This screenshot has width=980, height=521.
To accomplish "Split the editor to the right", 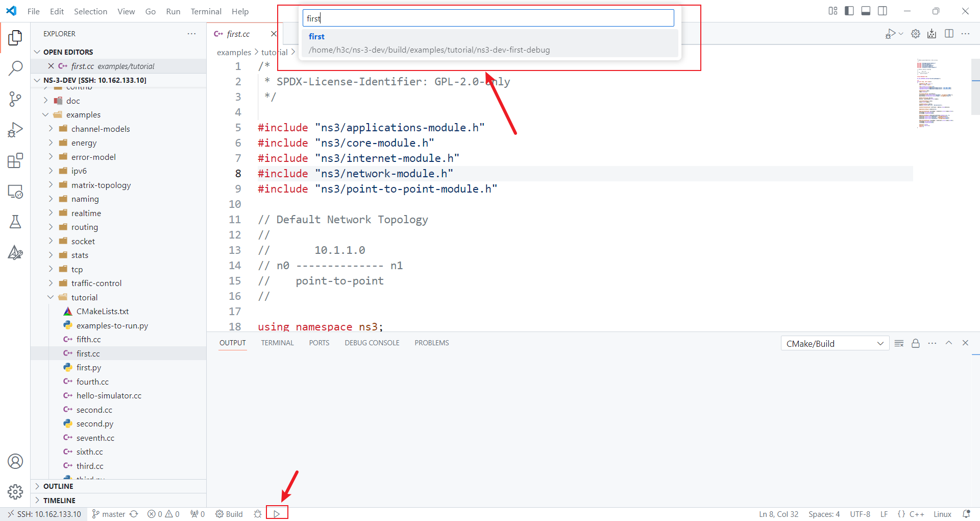I will pos(949,34).
